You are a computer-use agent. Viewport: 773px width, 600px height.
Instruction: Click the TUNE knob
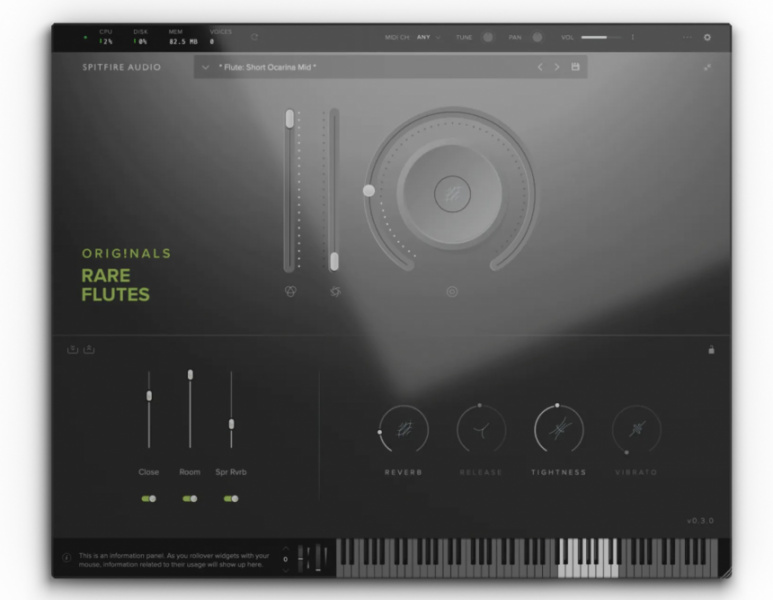pos(488,37)
